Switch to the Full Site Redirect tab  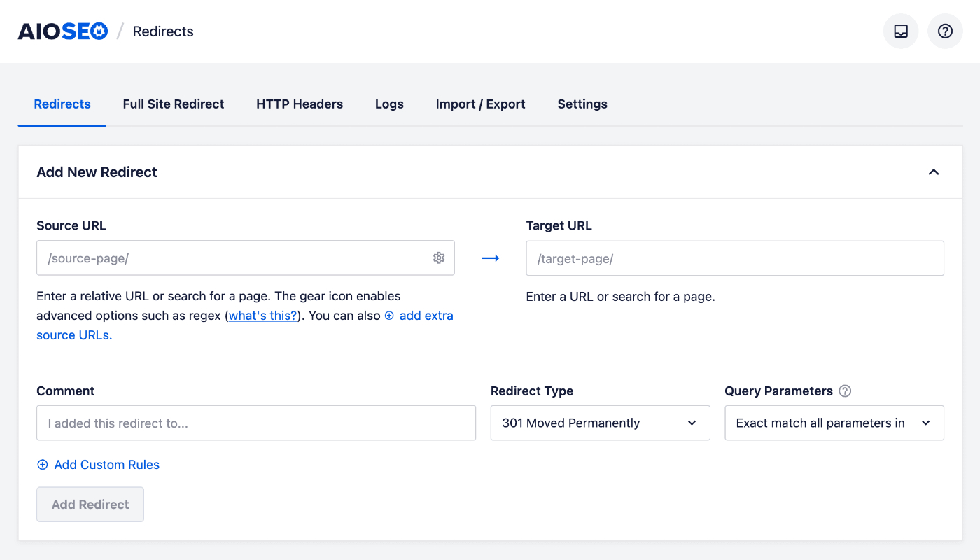(x=173, y=104)
